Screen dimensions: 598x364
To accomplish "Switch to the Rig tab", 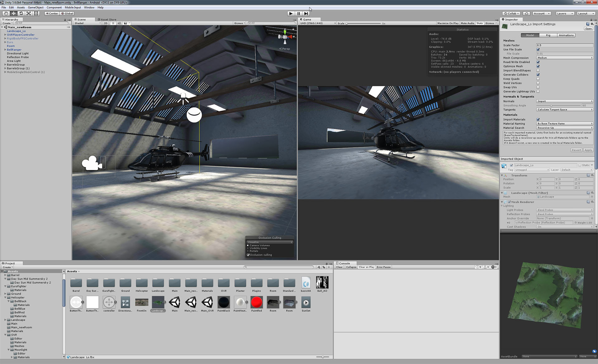I will (548, 35).
